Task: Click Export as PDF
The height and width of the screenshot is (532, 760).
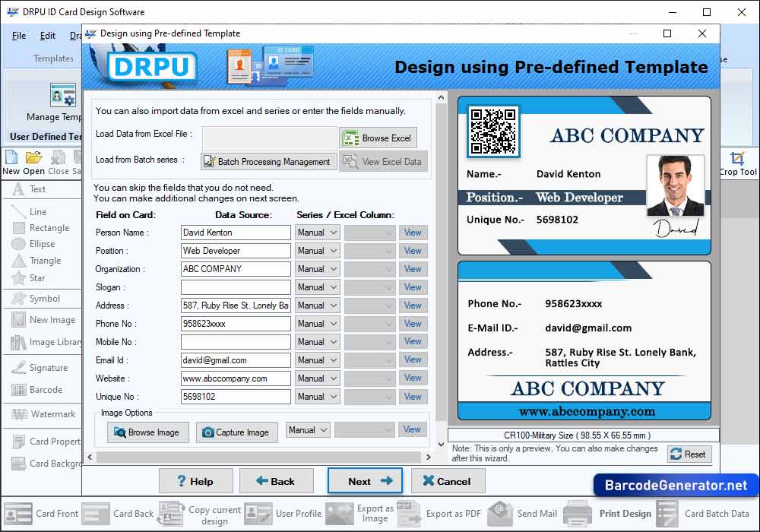Action: click(x=439, y=514)
